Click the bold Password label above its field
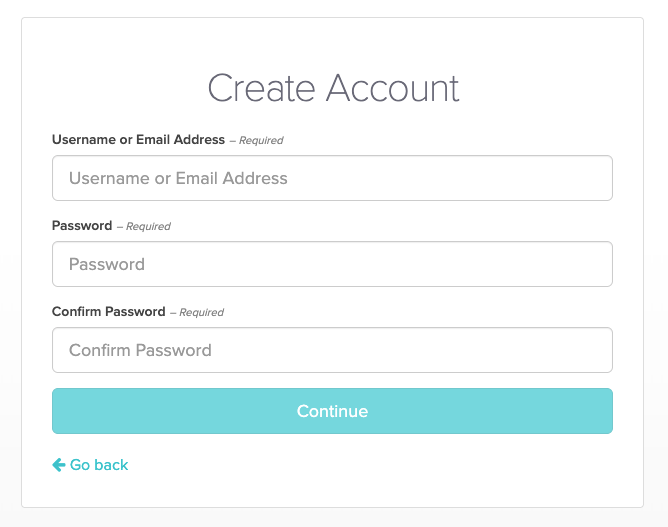Image resolution: width=668 pixels, height=527 pixels. point(82,226)
